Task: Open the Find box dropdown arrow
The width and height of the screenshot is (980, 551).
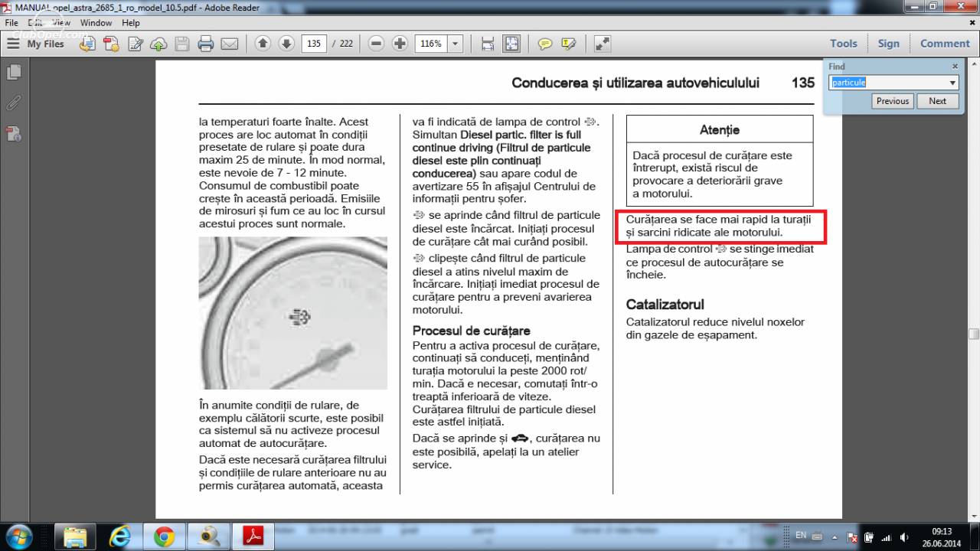Action: (953, 83)
